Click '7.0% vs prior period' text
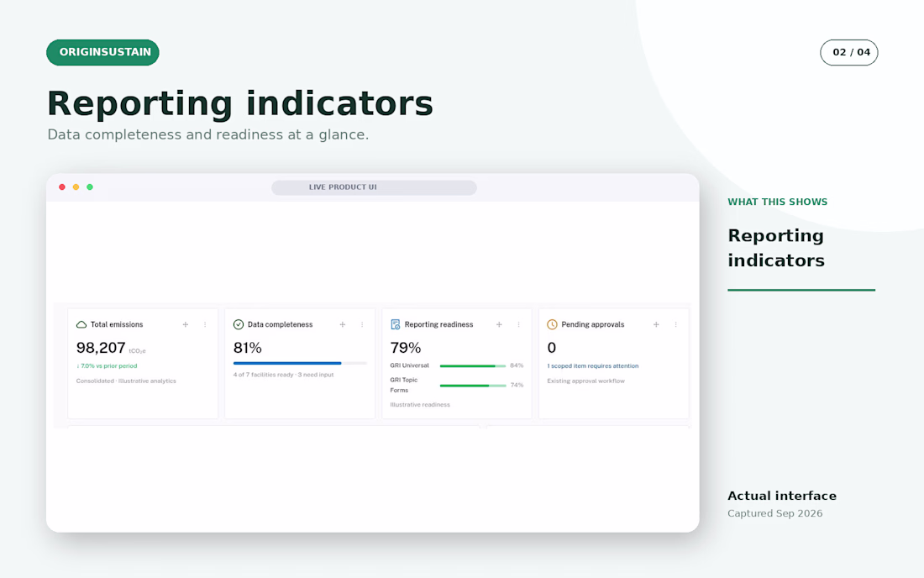Image resolution: width=924 pixels, height=578 pixels. click(x=108, y=366)
